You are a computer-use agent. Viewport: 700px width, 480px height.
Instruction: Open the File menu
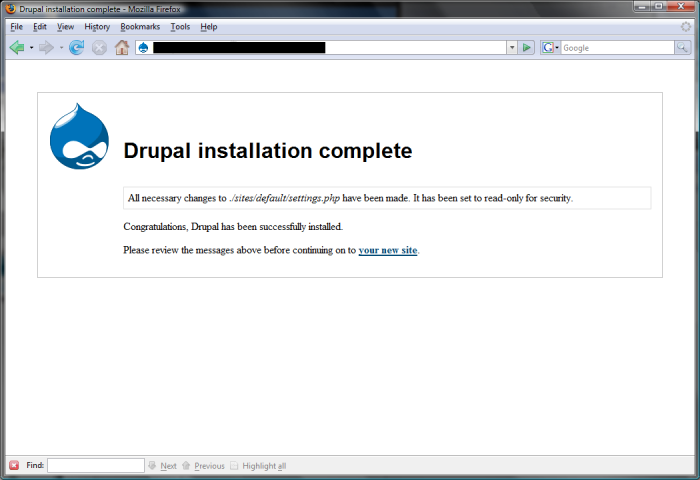(x=17, y=27)
